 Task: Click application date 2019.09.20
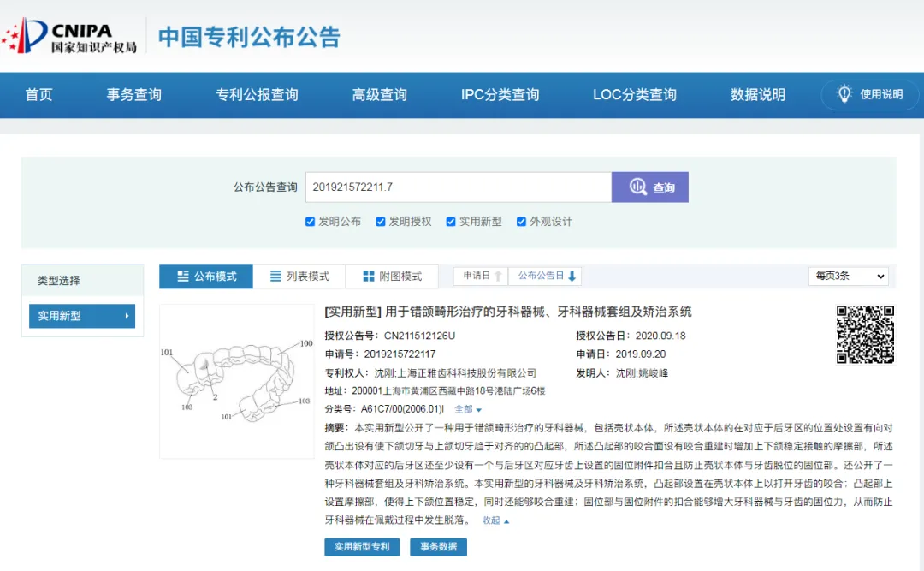(641, 354)
